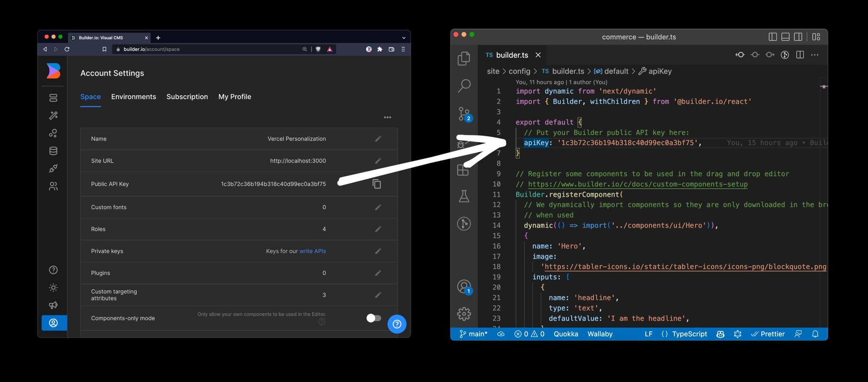Open custom-components-setup docs link in code
This screenshot has height=382, width=868.
pos(638,184)
